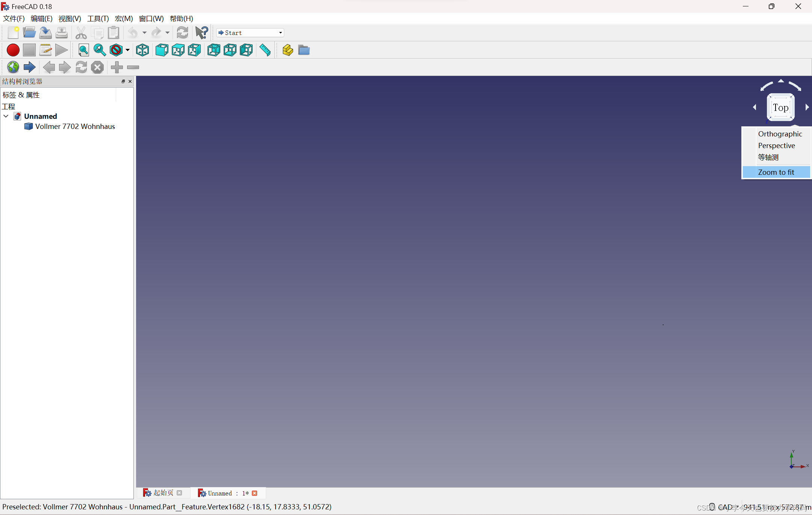
Task: Select the isometric view cube icon
Action: (142, 50)
